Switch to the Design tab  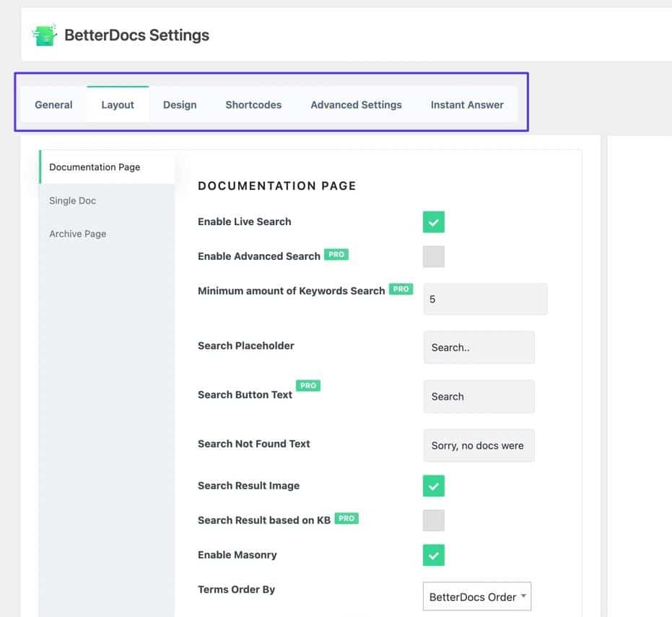[x=180, y=104]
